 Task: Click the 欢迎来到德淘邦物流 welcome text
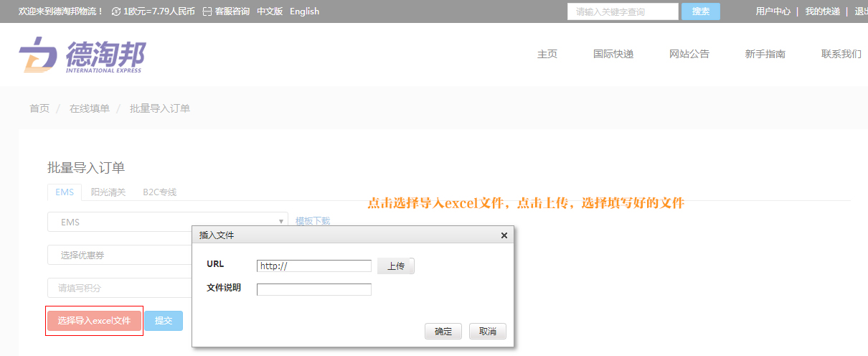[61, 11]
